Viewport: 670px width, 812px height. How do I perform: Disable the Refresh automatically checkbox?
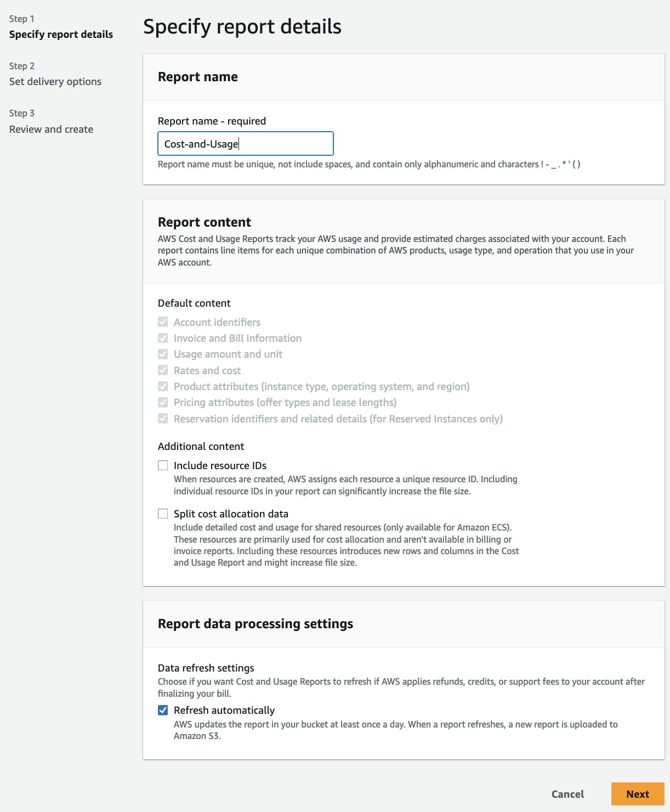[163, 709]
